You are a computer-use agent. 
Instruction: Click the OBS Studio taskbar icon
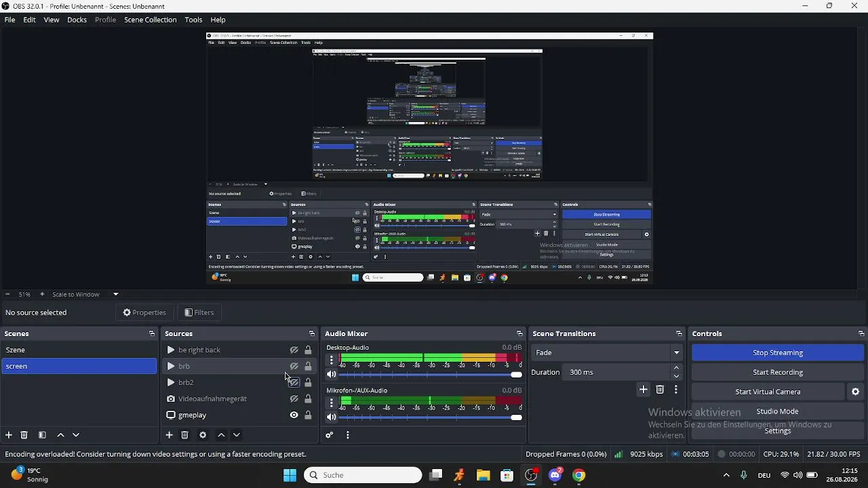pos(531,475)
